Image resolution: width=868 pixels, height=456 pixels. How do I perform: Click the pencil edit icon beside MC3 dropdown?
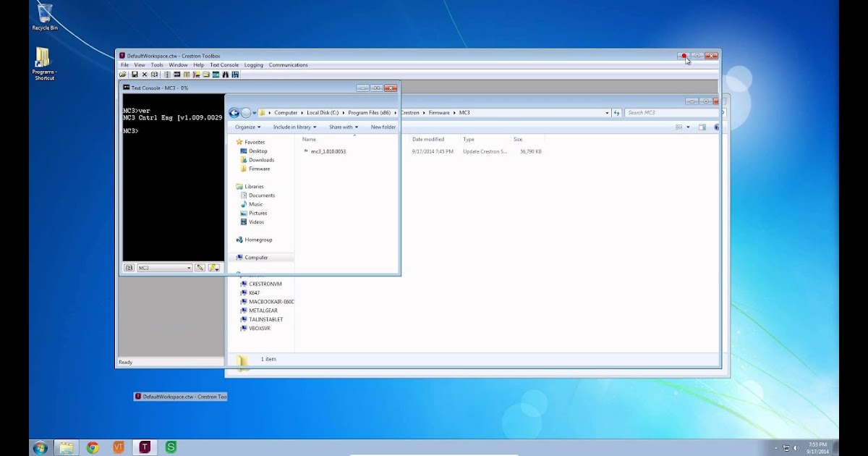click(200, 268)
